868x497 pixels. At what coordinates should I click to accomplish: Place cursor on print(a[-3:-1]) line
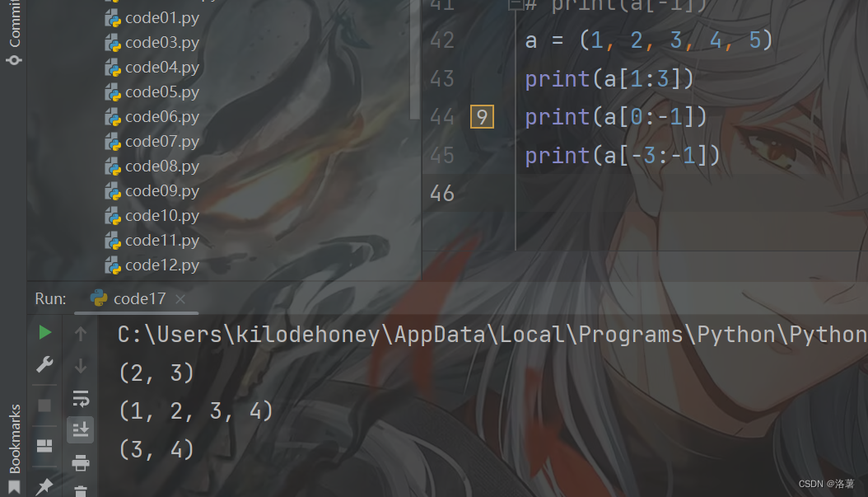pyautogui.click(x=623, y=156)
